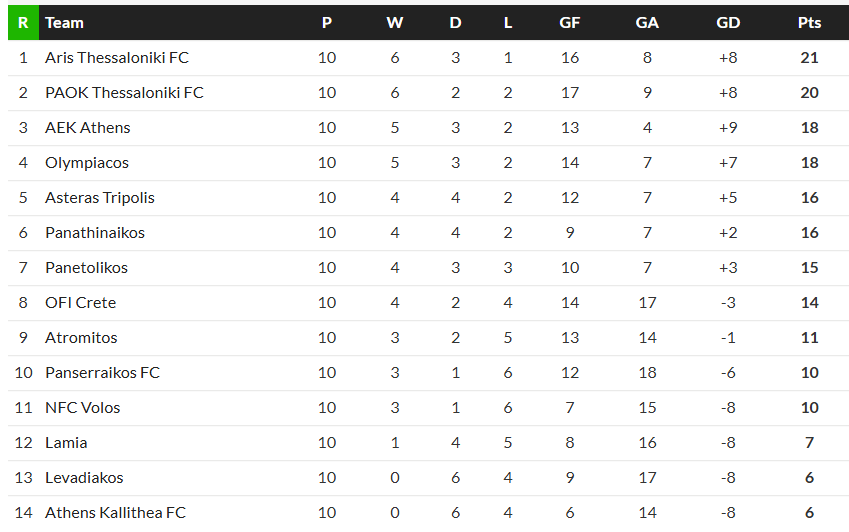
Task: Open the Levadiakos team link
Action: pos(84,478)
